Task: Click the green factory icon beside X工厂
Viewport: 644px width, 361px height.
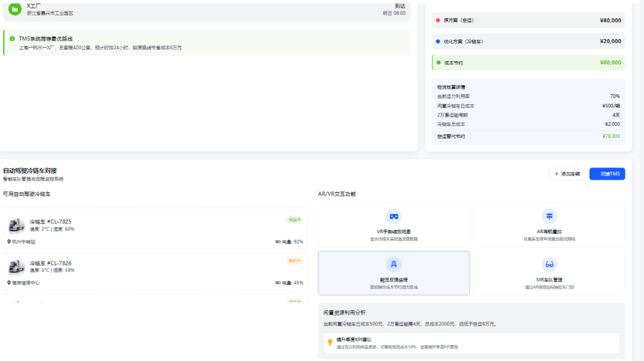Action: pyautogui.click(x=15, y=9)
